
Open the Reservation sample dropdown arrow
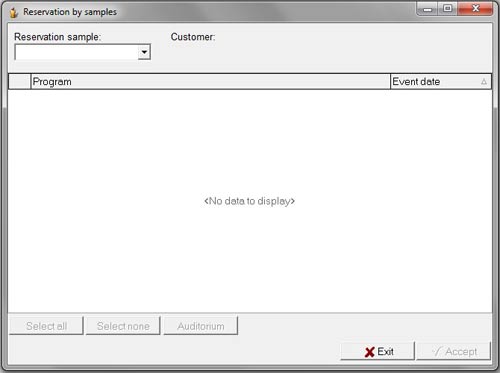pyautogui.click(x=144, y=52)
